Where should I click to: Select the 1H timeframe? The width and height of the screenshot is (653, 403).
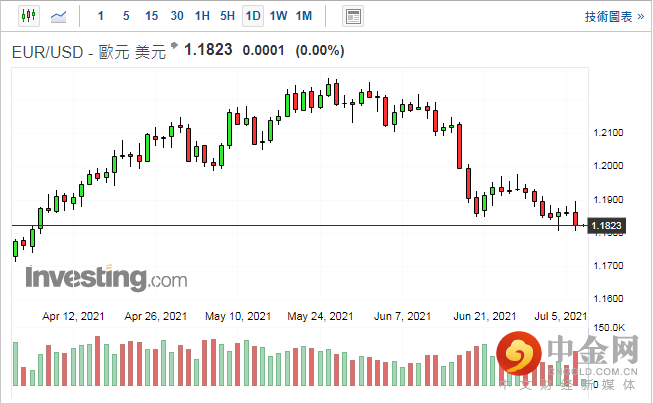click(x=202, y=16)
